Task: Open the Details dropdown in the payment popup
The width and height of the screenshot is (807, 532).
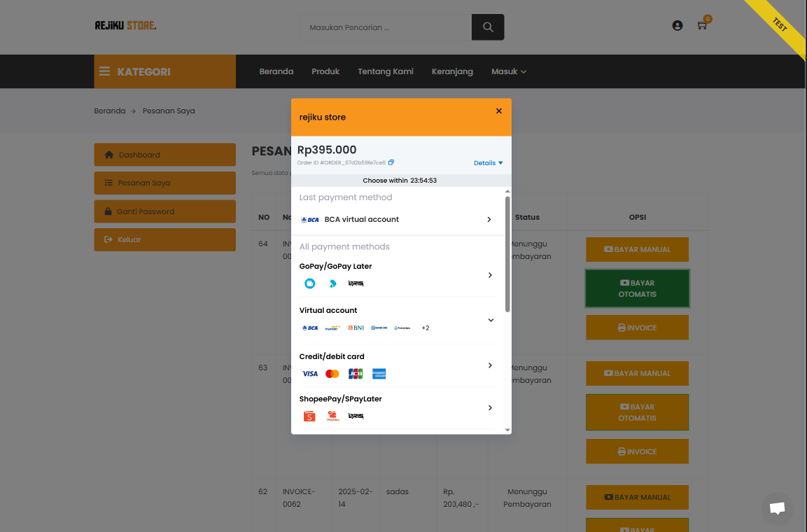Action: [x=488, y=162]
